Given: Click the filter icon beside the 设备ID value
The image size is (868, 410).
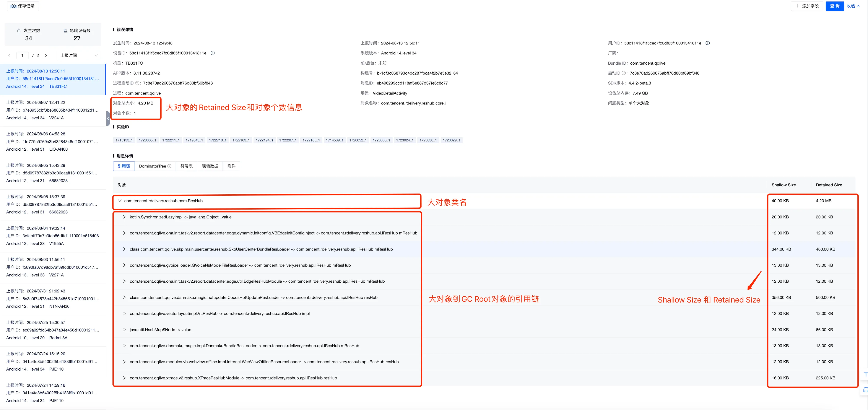Looking at the screenshot, I should click(213, 53).
